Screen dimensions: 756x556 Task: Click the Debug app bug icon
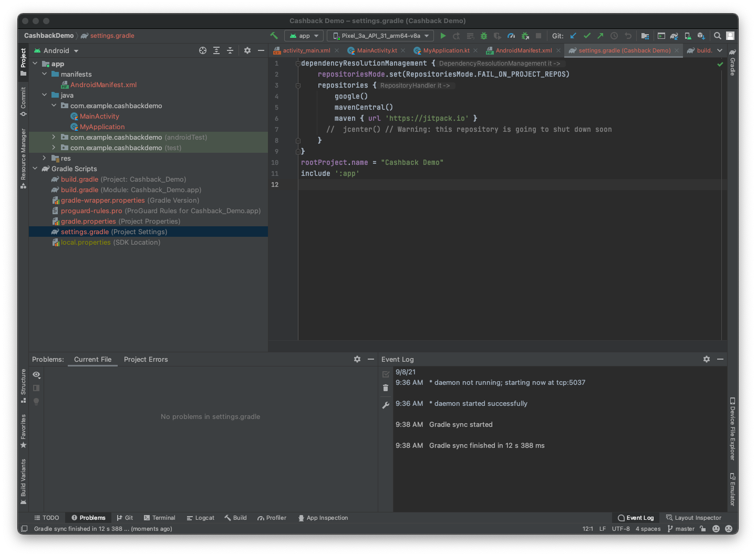484,36
